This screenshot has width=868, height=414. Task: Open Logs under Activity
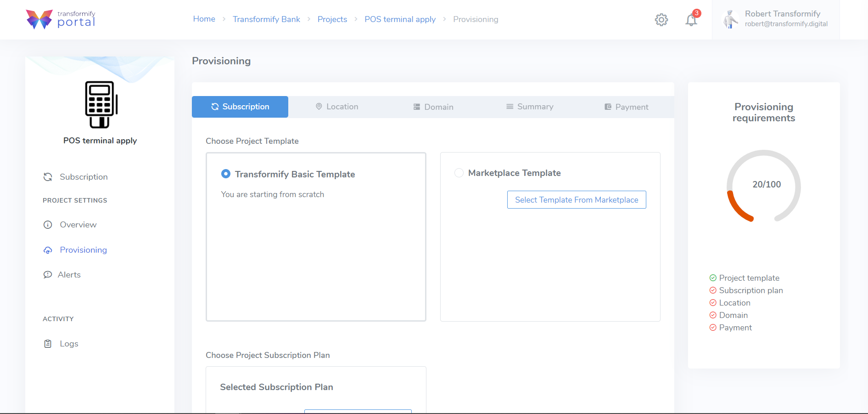click(69, 344)
